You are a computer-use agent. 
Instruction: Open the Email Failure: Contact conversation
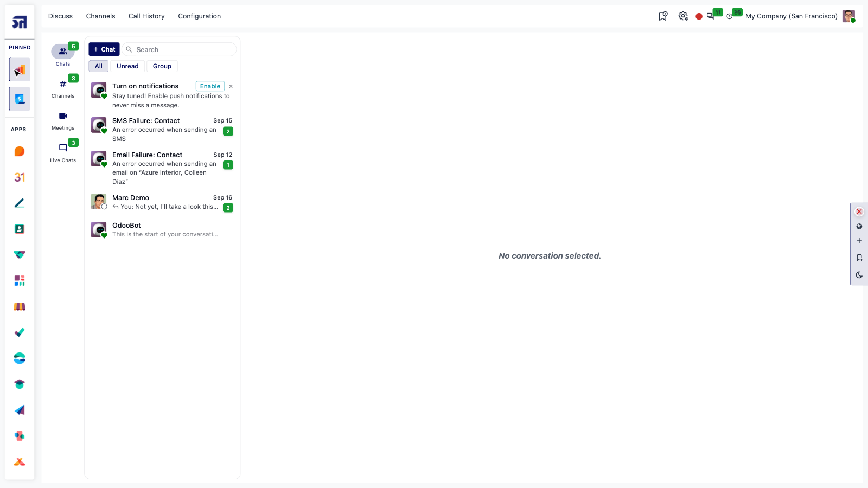pyautogui.click(x=162, y=168)
